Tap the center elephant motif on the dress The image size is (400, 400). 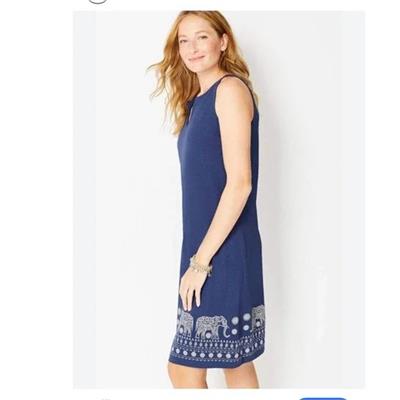208,326
